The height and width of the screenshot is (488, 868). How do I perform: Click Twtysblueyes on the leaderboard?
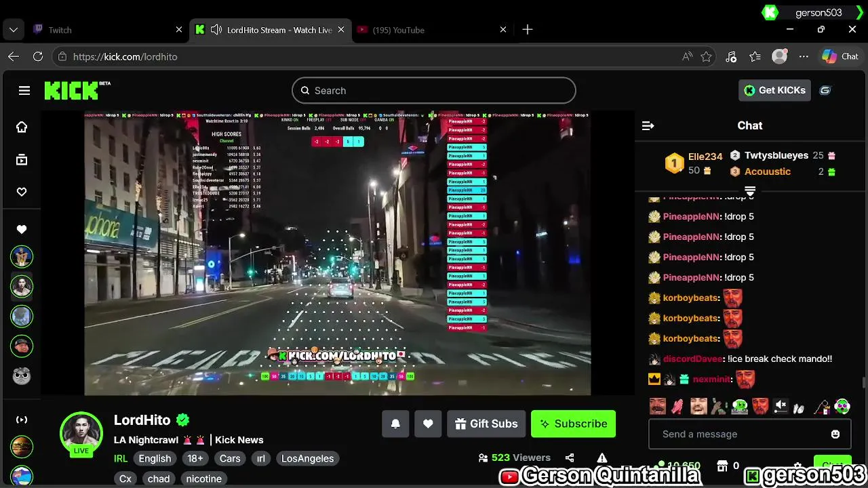click(776, 155)
